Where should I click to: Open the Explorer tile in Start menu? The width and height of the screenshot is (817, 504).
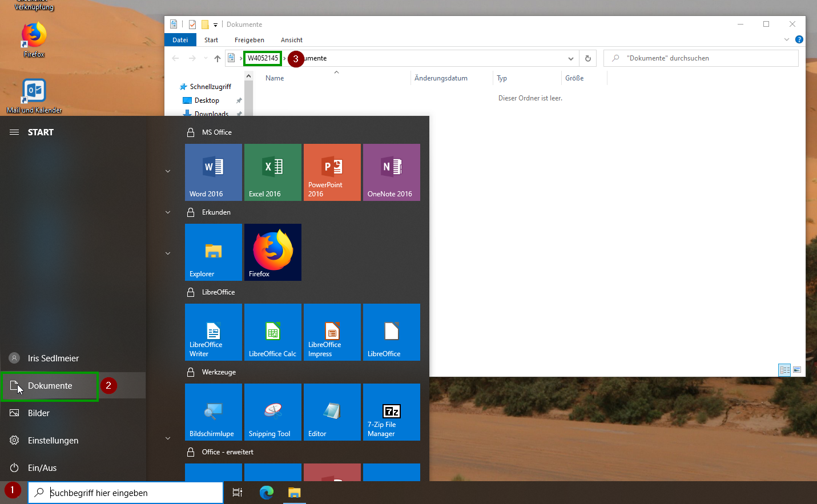(214, 252)
